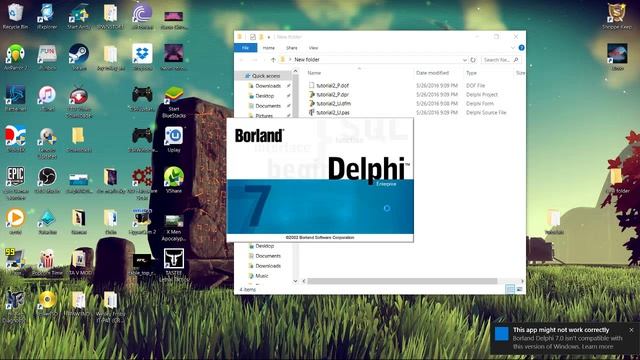Viewport: 640px width, 360px height.
Task: Click the Up arrow in Explorer navigation
Action: (x=273, y=60)
